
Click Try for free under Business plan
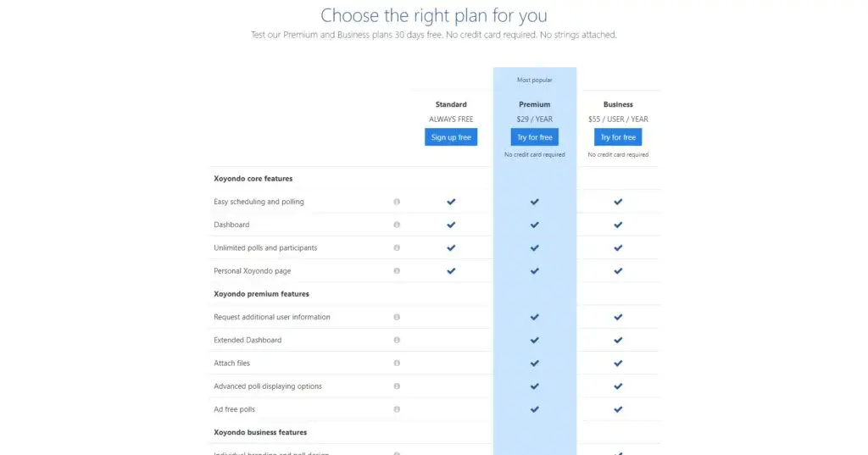tap(618, 137)
